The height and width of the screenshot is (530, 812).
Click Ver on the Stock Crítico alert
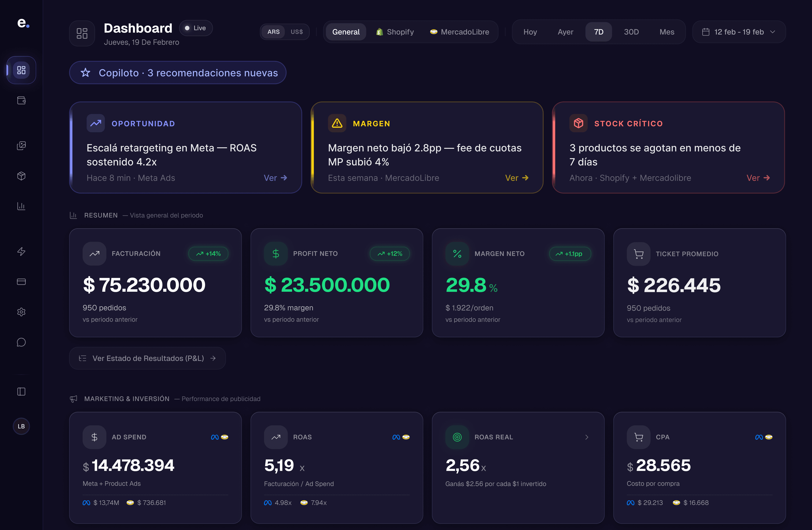[758, 178]
